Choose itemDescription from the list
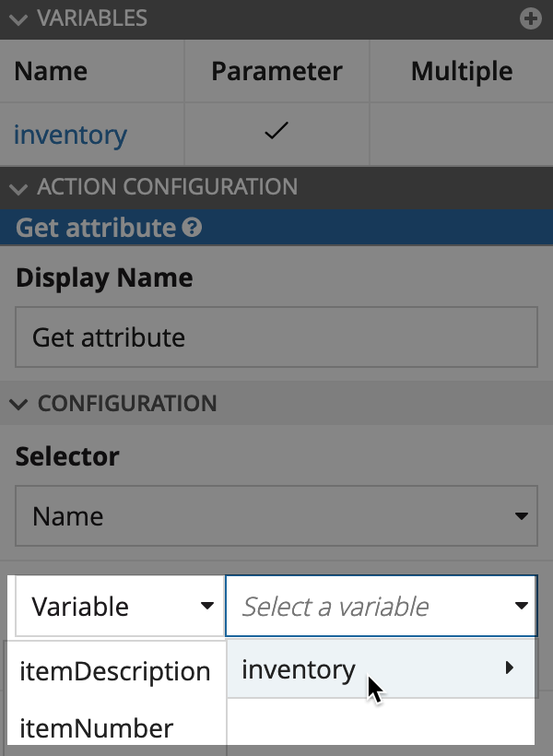Image resolution: width=553 pixels, height=756 pixels. [x=115, y=671]
